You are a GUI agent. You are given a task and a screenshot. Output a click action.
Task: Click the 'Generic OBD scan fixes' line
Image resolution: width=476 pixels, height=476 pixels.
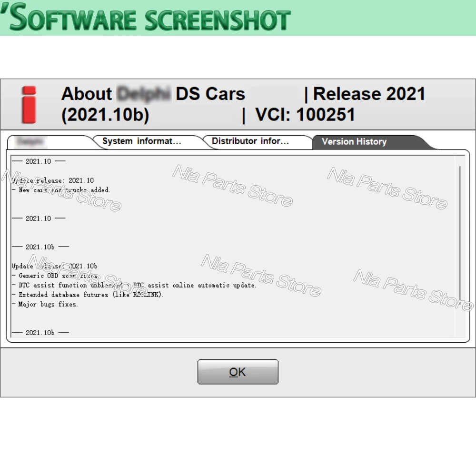[55, 276]
